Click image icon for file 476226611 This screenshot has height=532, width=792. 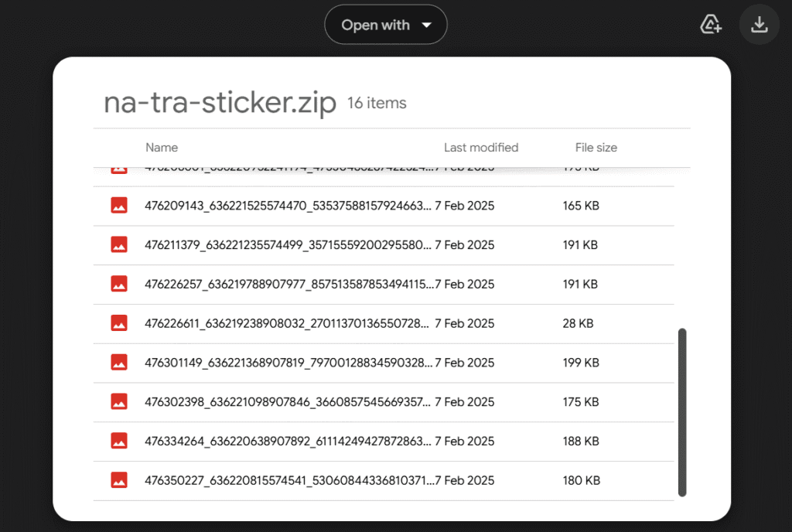click(x=119, y=323)
